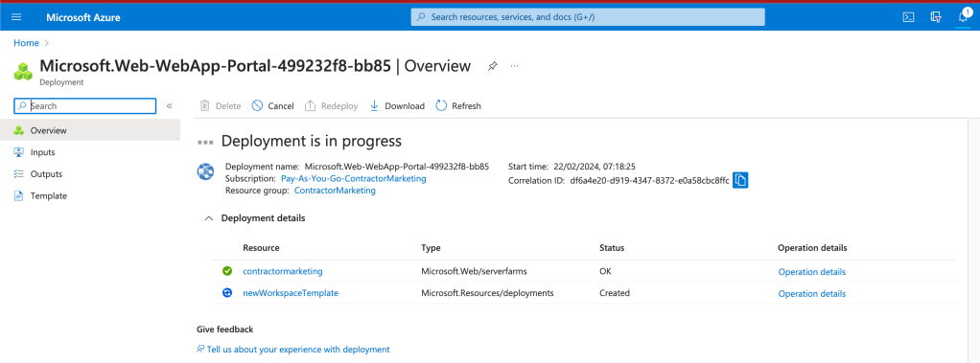Open the directories and subscriptions filter icon
The width and height of the screenshot is (980, 363).
936,17
